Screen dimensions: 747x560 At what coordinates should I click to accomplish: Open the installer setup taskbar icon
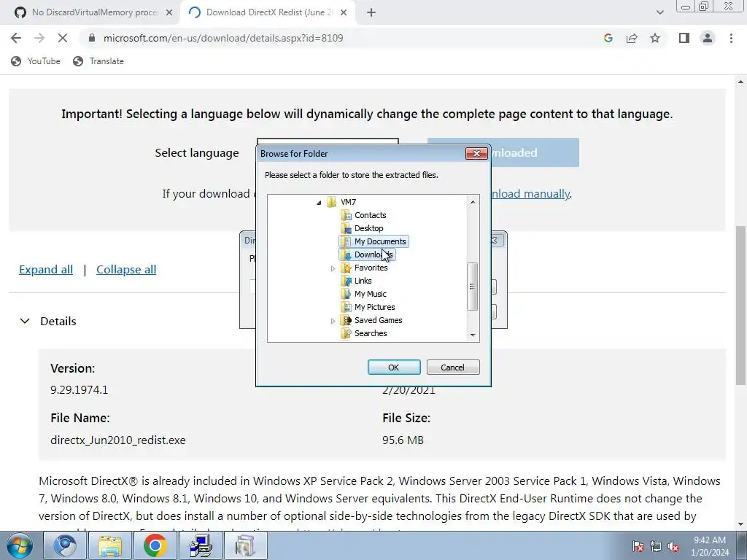[x=200, y=545]
